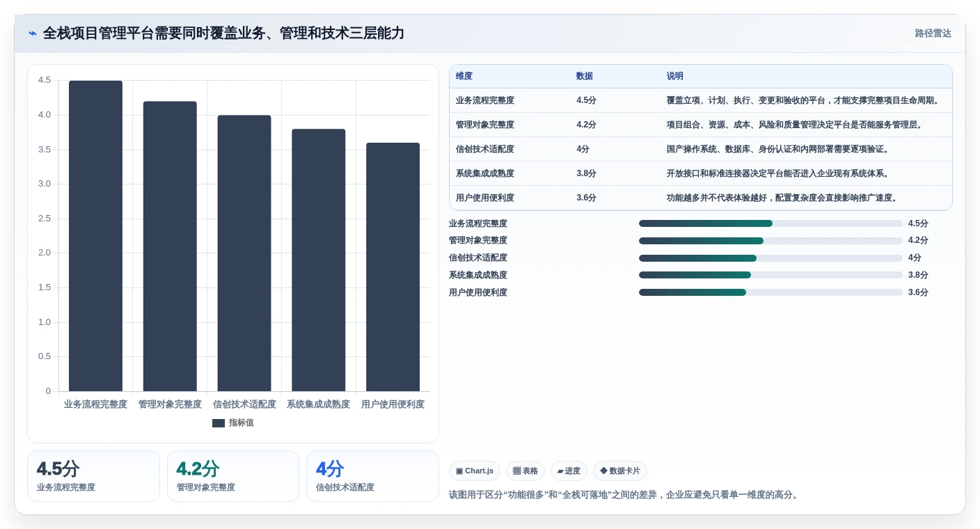980x529 pixels.
Task: Click the lightning icon beside the title
Action: coord(33,33)
